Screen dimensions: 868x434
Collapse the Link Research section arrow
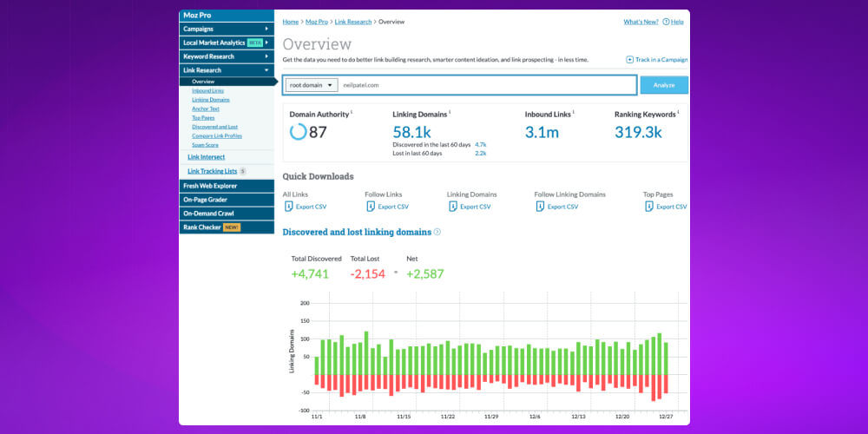coord(266,70)
